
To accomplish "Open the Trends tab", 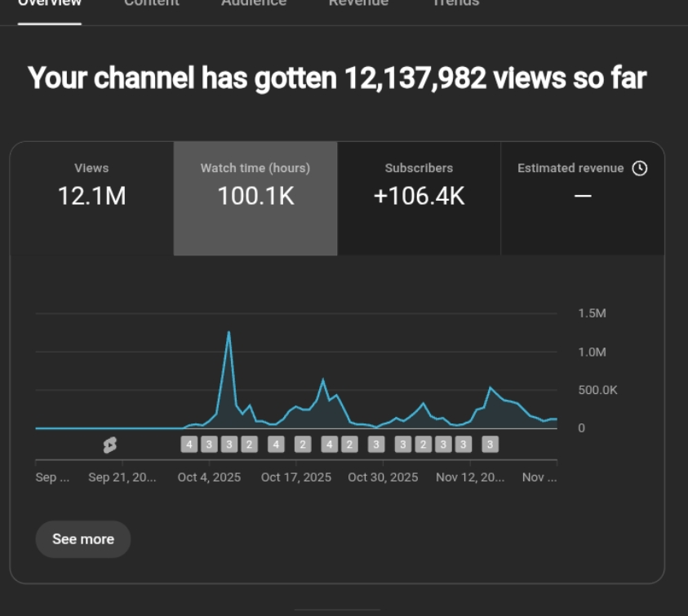I will (x=455, y=4).
